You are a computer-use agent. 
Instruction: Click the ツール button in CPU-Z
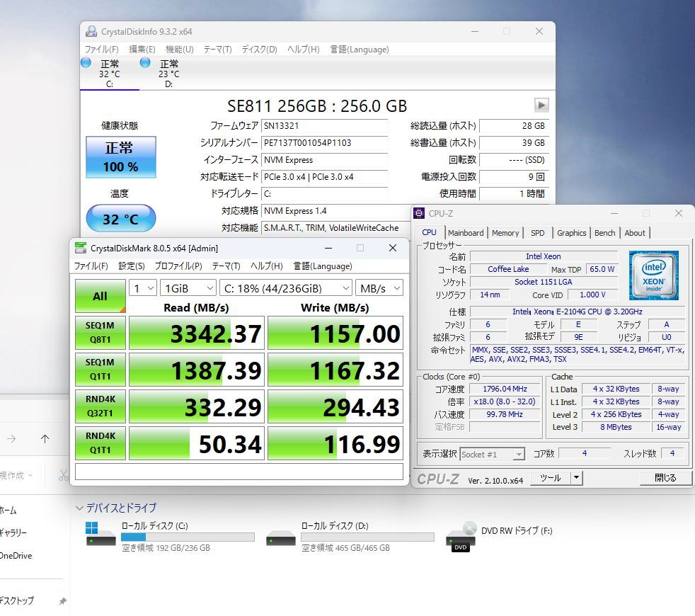tap(551, 478)
